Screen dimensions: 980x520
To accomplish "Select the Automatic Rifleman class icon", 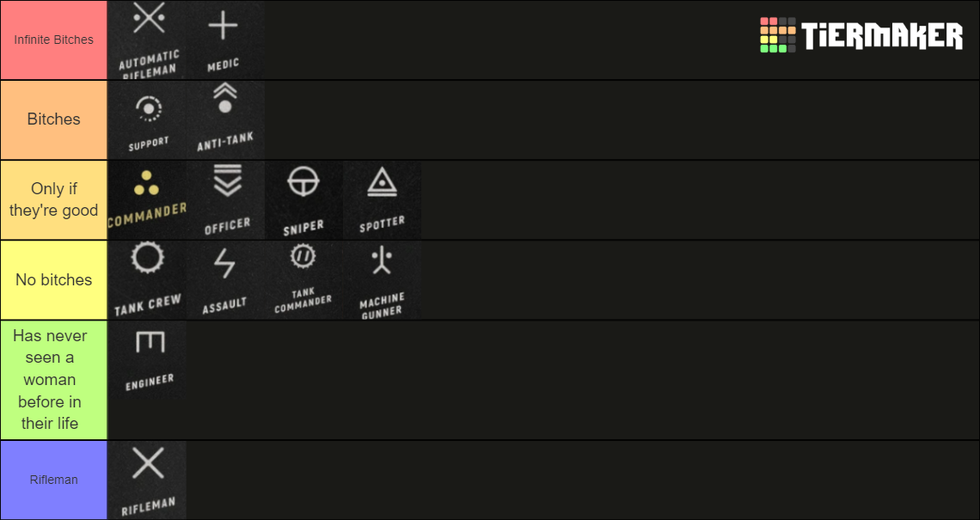I will tap(147, 39).
